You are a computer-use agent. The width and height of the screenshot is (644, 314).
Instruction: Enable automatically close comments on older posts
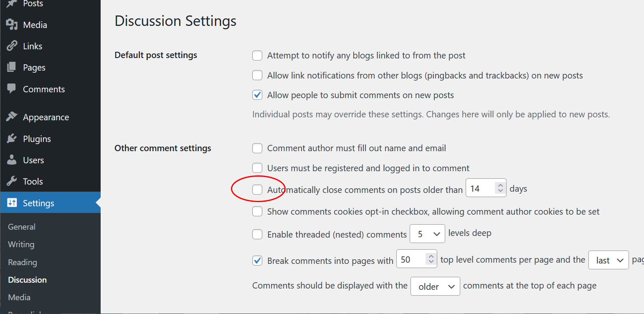257,190
